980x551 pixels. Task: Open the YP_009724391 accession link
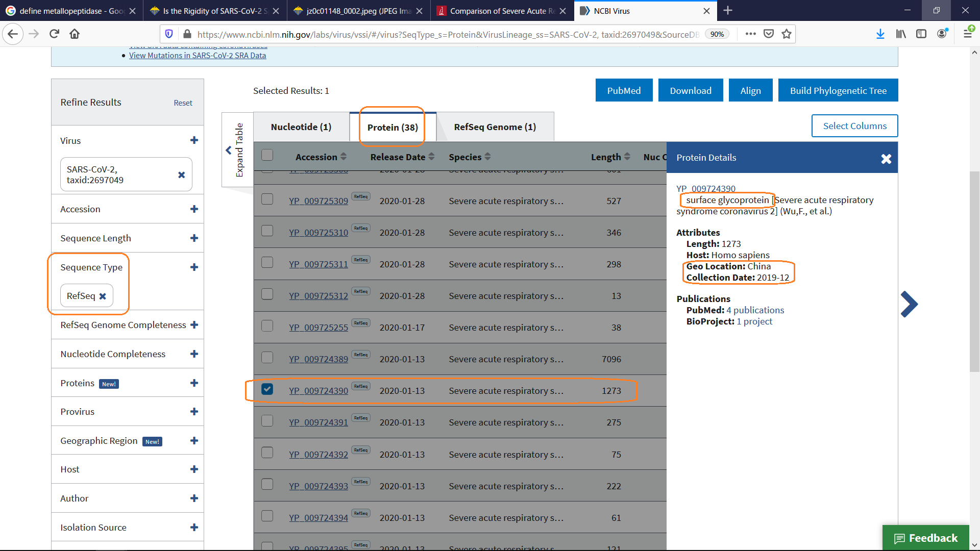click(318, 422)
